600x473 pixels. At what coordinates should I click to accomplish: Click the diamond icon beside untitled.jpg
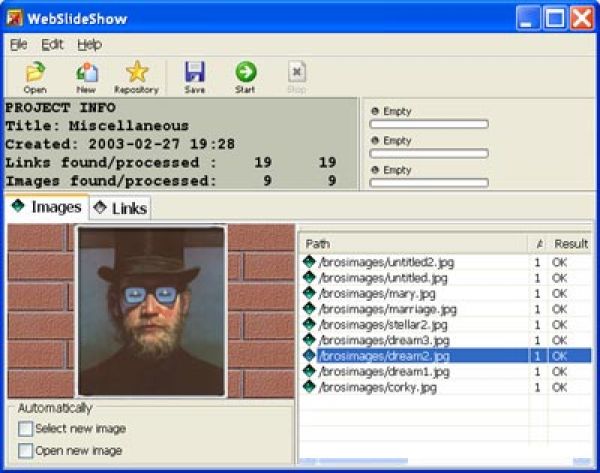point(309,277)
